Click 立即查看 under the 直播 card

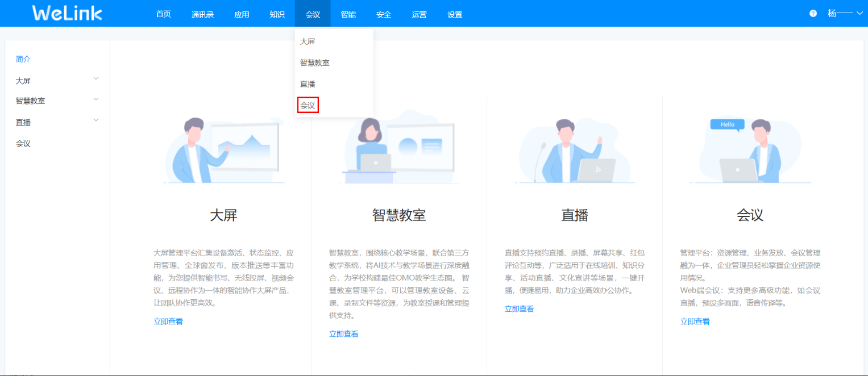[x=518, y=308]
